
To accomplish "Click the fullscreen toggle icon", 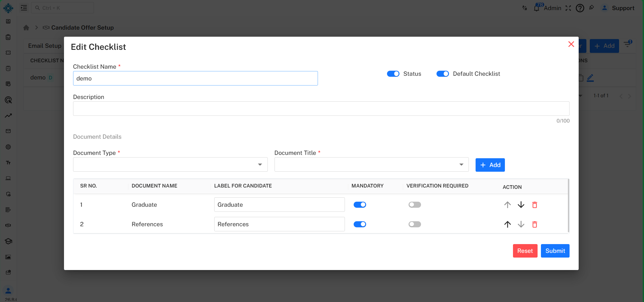I will 568,8.
